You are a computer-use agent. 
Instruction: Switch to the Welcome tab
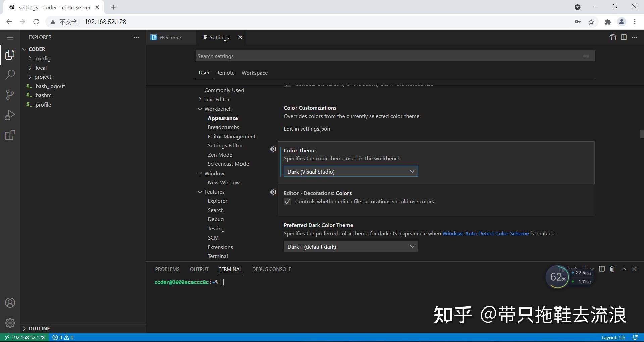coord(170,37)
